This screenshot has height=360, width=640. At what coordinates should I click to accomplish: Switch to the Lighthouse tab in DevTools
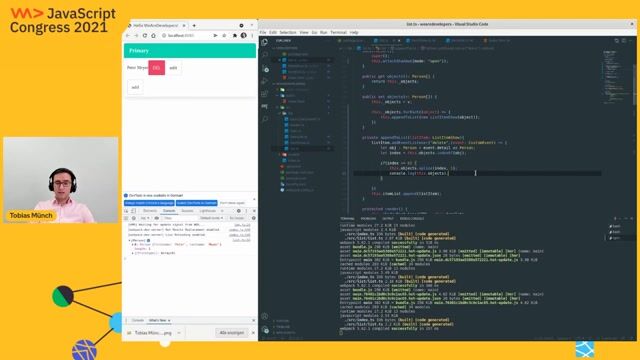pyautogui.click(x=207, y=211)
